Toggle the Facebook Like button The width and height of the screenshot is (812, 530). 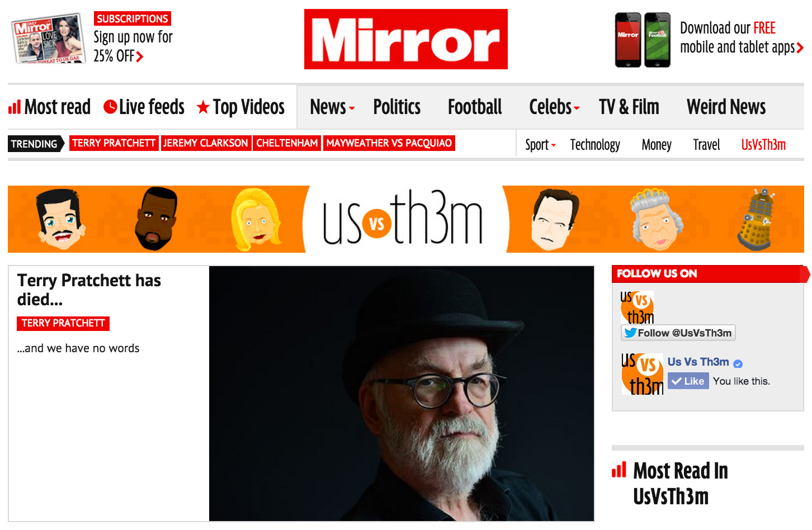tap(688, 381)
